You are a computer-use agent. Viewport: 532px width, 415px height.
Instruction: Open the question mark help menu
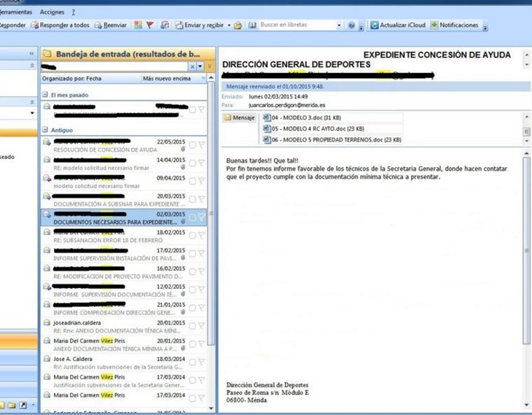click(73, 12)
